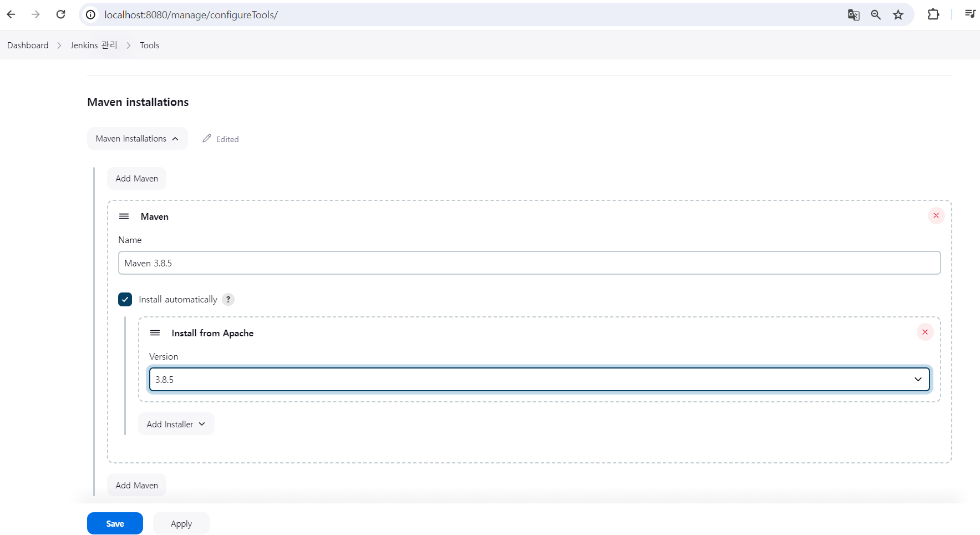Click the top Add Maven button
Screen dimensions: 980x535
pyautogui.click(x=136, y=179)
